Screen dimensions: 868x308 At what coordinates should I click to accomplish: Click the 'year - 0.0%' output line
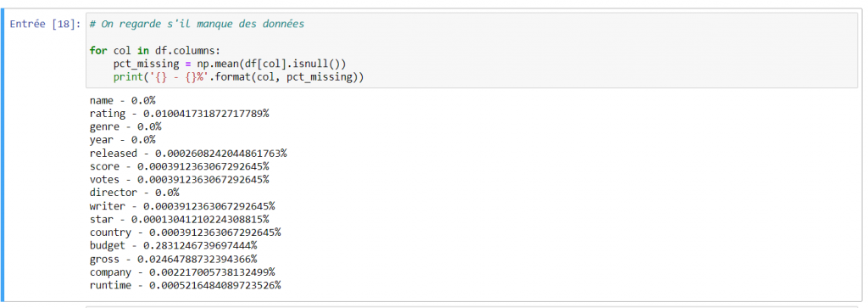pyautogui.click(x=123, y=140)
